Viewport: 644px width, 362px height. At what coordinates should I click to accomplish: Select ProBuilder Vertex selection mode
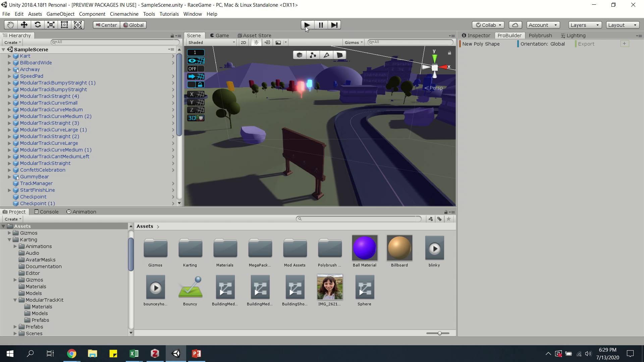(x=313, y=55)
